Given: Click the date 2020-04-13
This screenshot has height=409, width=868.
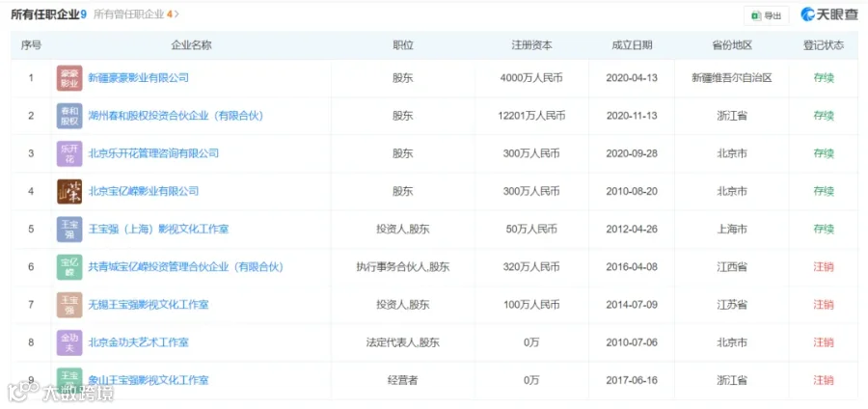Looking at the screenshot, I should pyautogui.click(x=632, y=78).
